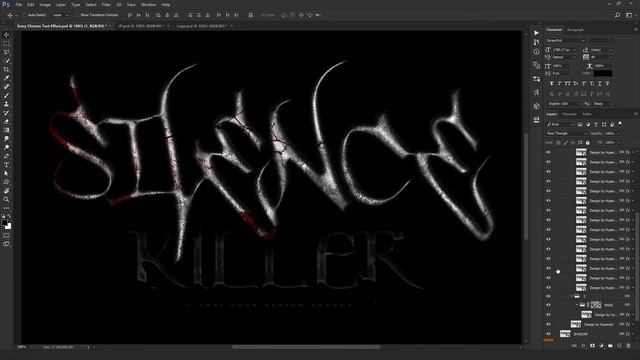This screenshot has width=640, height=360.
Task: Select the Rectangular Marquee tool
Action: point(7,43)
